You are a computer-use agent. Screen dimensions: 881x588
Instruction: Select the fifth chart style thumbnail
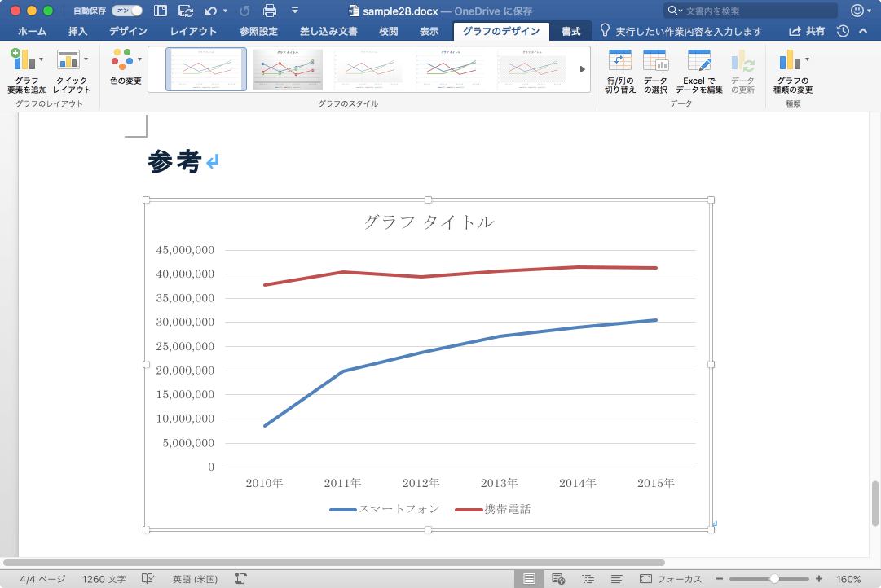tap(532, 69)
